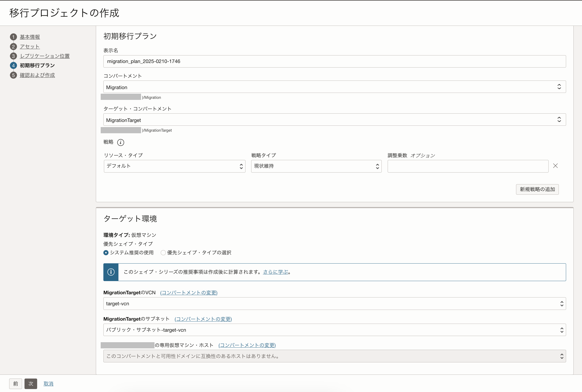The width and height of the screenshot is (582, 392).
Task: Click step 1 circle icon in wizard
Action: tap(13, 37)
